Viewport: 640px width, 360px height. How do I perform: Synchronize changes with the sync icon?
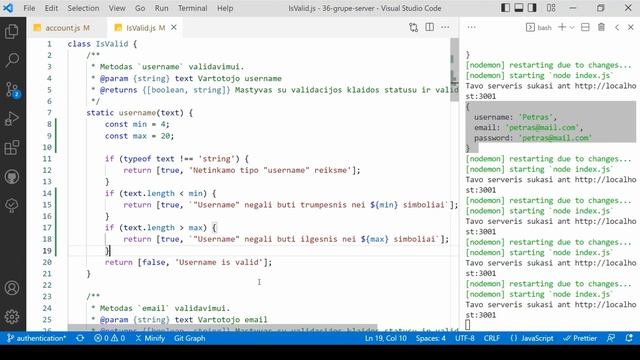click(x=80, y=338)
